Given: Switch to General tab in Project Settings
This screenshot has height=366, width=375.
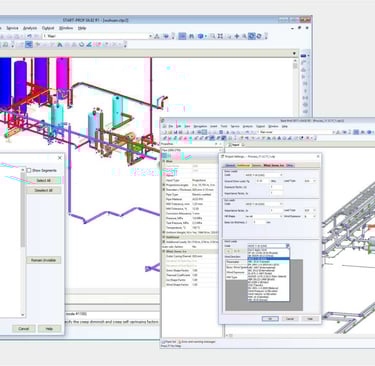Looking at the screenshot, I should pos(230,165).
